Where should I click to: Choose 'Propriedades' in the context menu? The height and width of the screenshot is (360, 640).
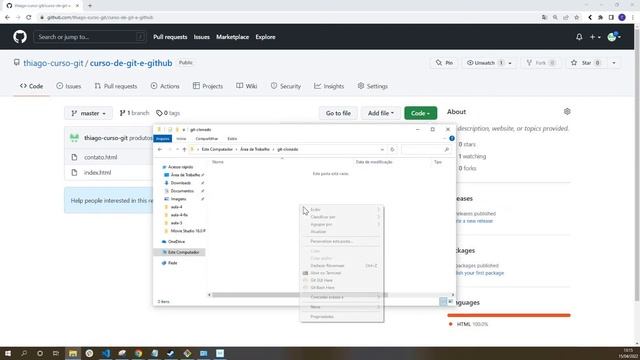click(x=342, y=317)
